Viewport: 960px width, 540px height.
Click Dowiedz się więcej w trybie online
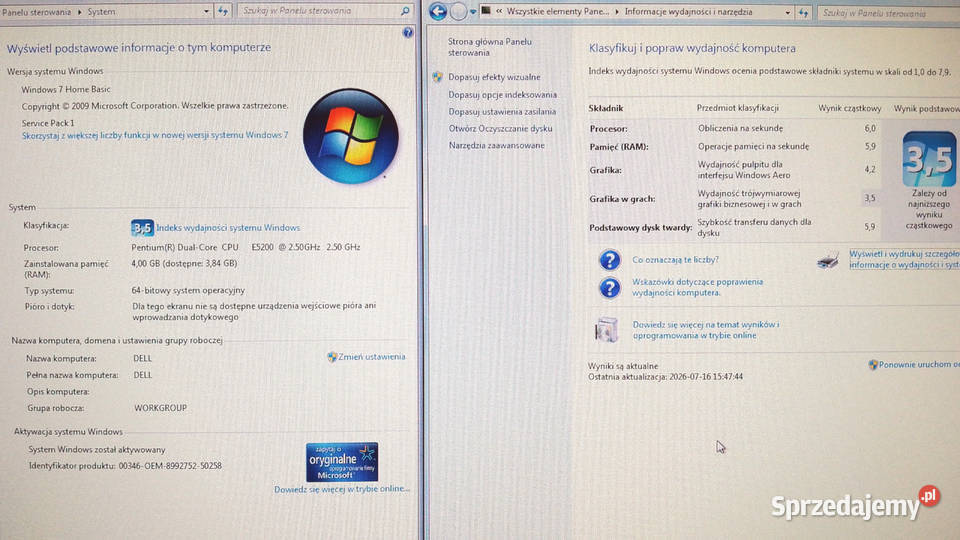342,489
